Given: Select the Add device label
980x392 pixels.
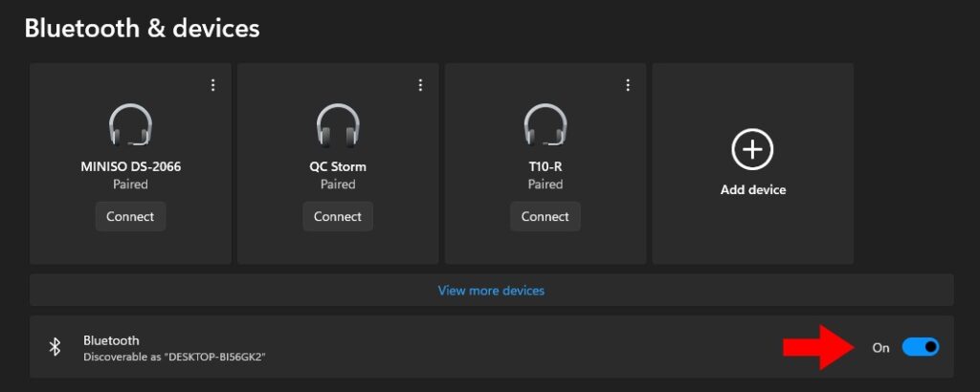Looking at the screenshot, I should [753, 189].
